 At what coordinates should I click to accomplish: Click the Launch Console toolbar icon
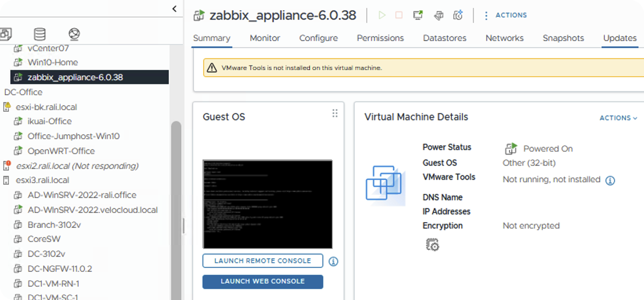pos(418,15)
